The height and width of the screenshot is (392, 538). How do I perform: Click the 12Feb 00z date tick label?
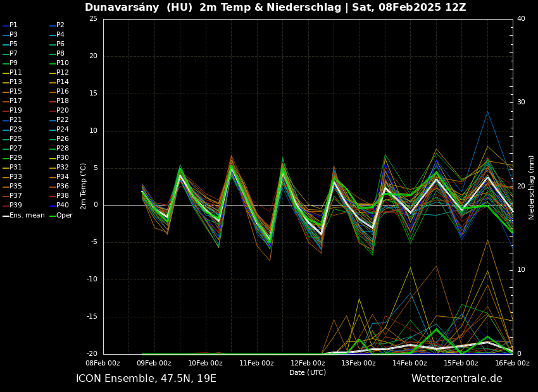(308, 364)
